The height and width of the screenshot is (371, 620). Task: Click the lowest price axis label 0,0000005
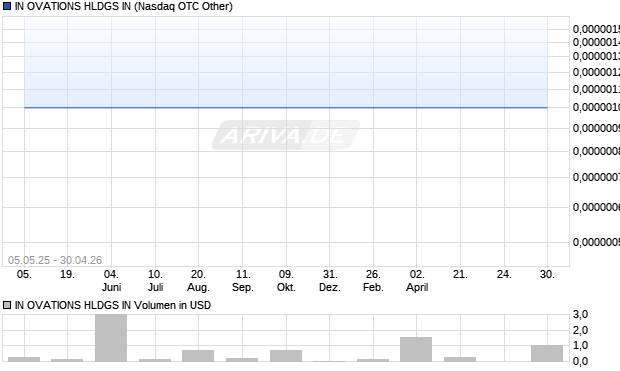[x=596, y=242]
